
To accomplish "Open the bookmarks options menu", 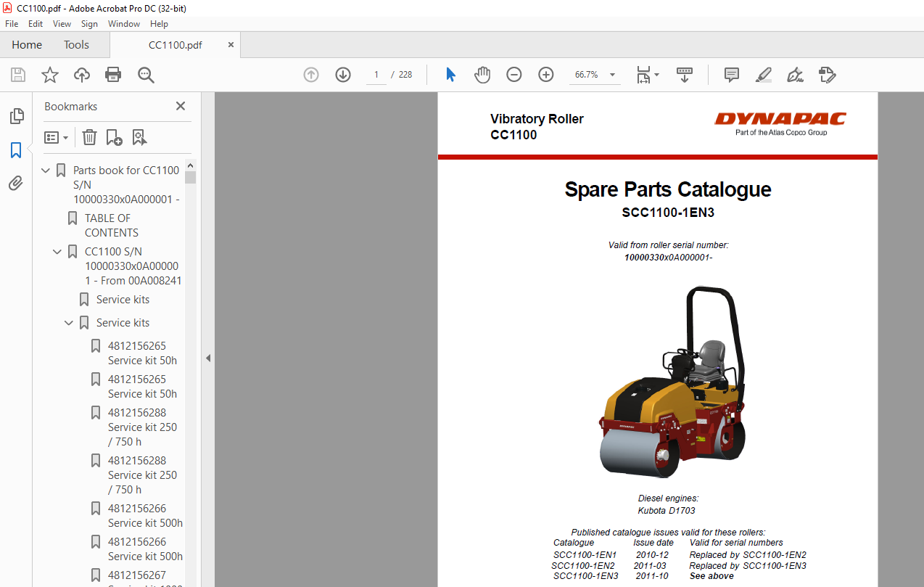I will (56, 137).
